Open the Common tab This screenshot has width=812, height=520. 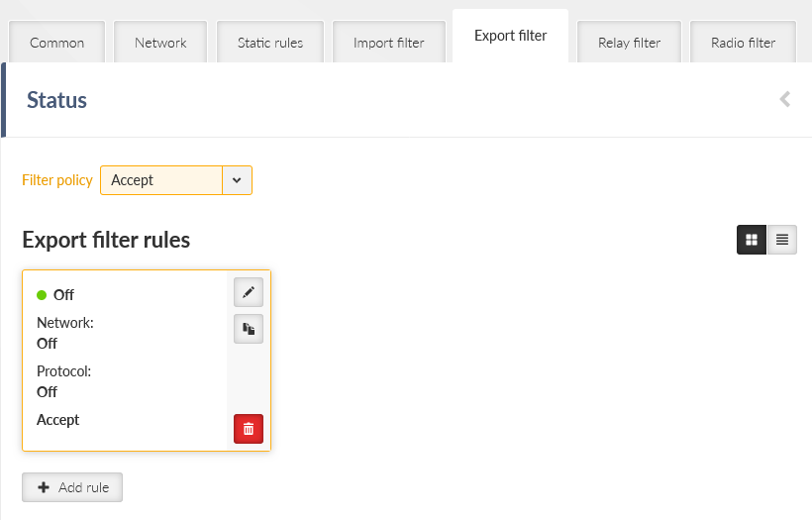coord(57,43)
